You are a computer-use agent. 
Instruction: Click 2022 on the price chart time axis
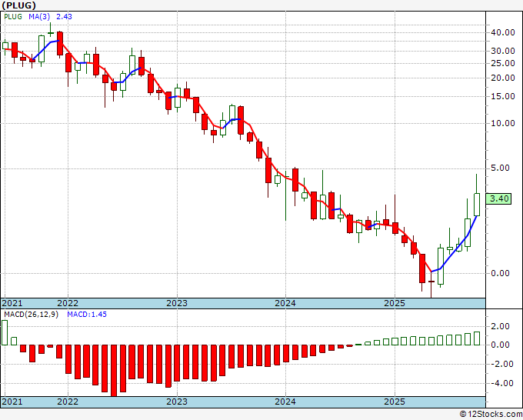68,303
